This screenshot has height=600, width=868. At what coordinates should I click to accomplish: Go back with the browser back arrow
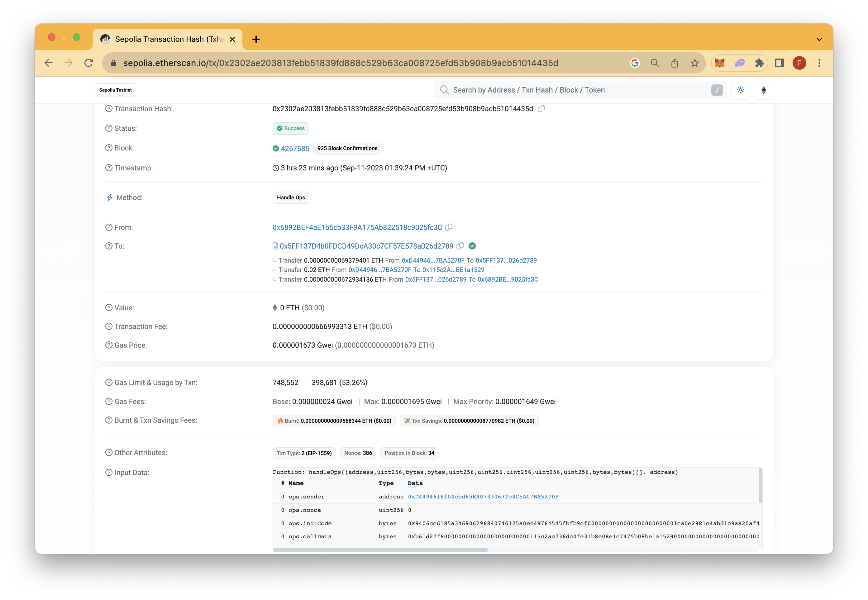point(49,63)
